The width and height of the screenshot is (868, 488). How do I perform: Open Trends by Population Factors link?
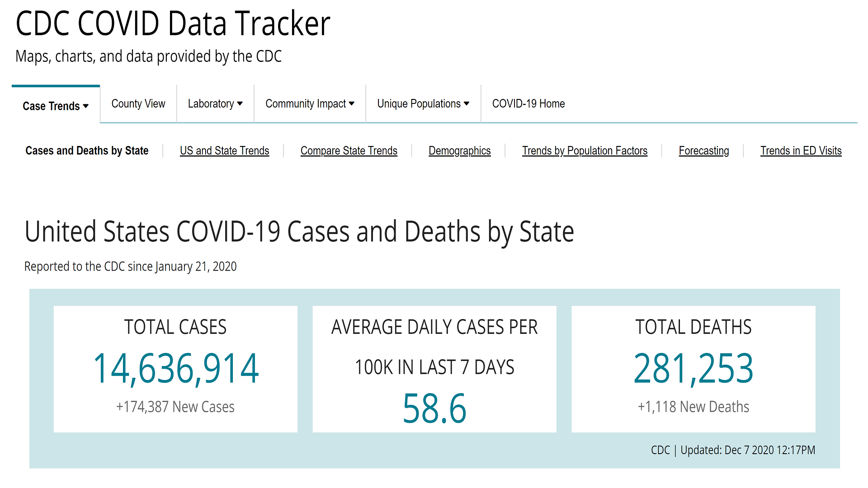585,150
